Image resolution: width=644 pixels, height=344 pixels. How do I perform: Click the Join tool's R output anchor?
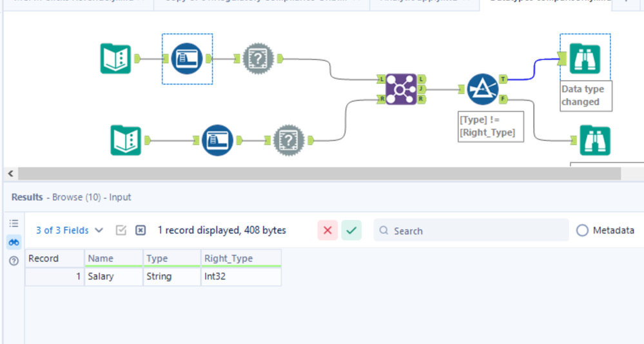pyautogui.click(x=422, y=99)
